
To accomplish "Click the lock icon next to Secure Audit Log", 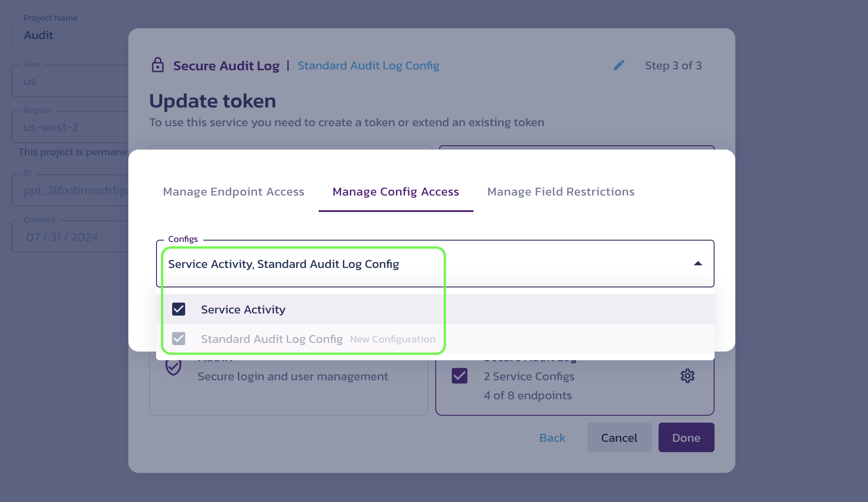I will [x=158, y=65].
